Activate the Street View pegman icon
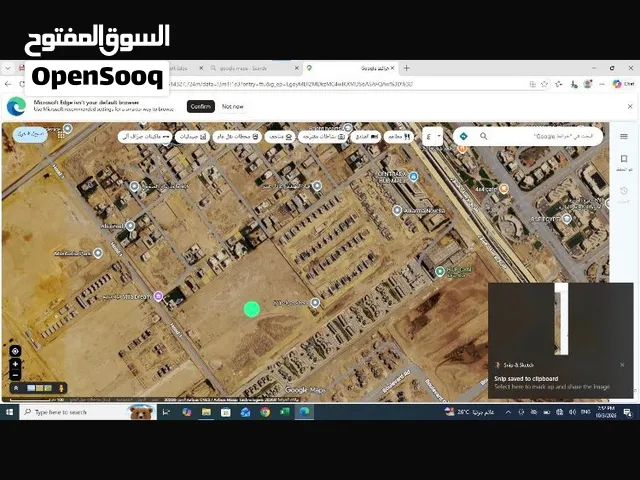 [x=61, y=388]
